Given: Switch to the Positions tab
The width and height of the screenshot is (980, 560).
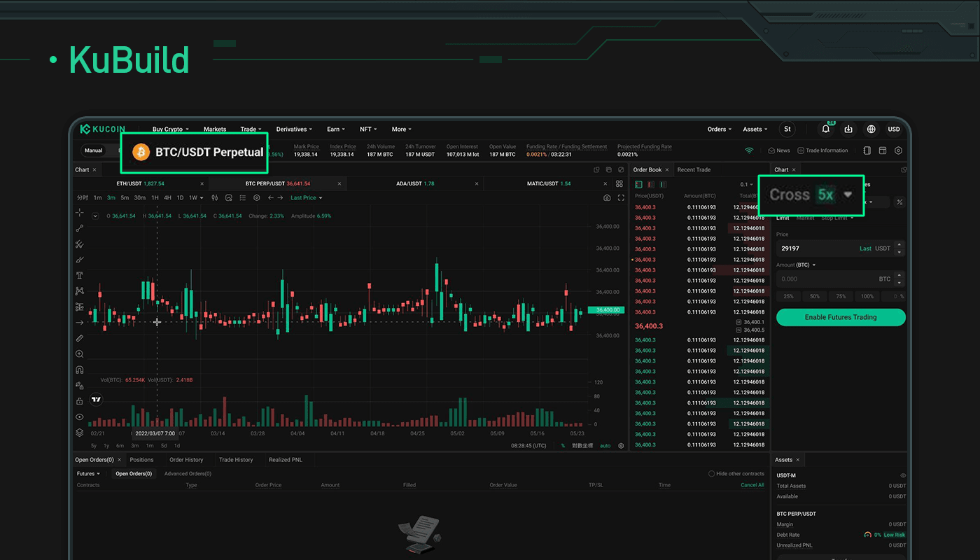Looking at the screenshot, I should click(x=141, y=460).
